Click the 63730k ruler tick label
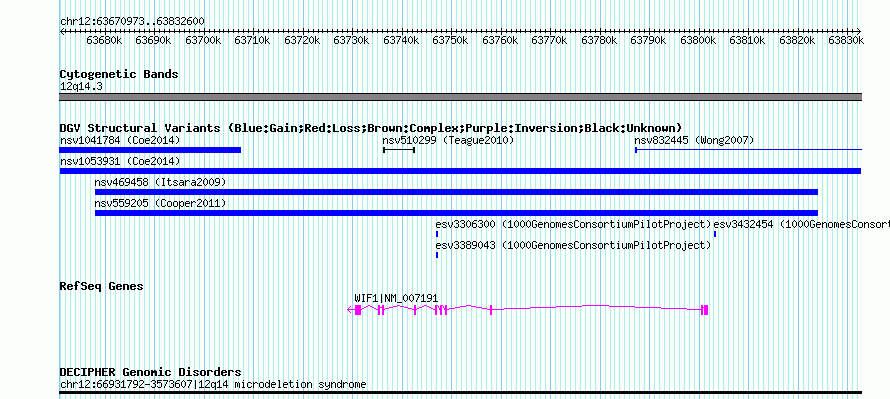 351,40
